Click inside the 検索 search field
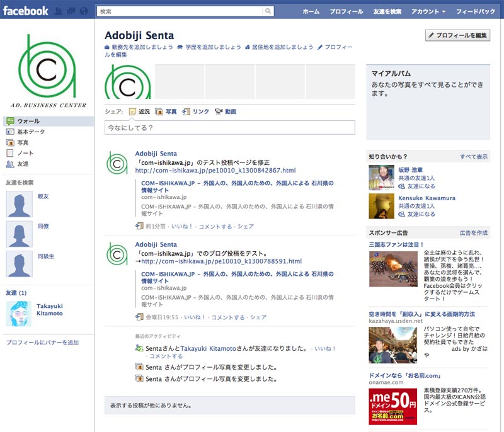Image resolution: width=504 pixels, height=432 pixels. [180, 11]
